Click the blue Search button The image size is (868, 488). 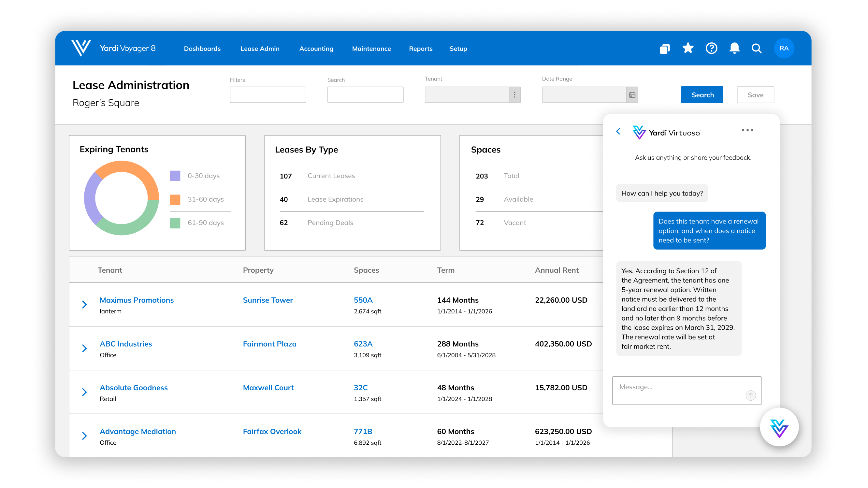pyautogui.click(x=702, y=95)
